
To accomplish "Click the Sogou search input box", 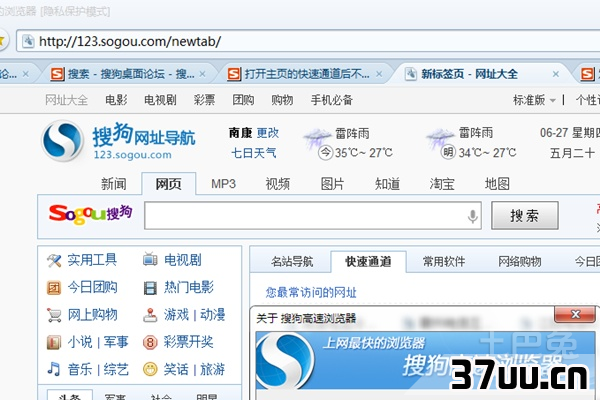I will pos(313,216).
